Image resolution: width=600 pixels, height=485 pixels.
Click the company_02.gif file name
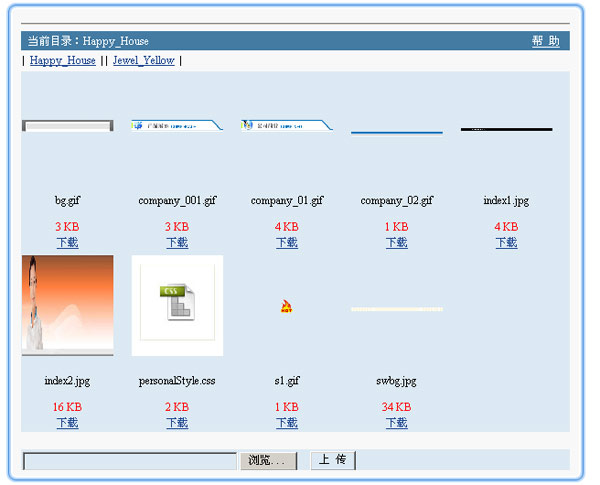[396, 201]
